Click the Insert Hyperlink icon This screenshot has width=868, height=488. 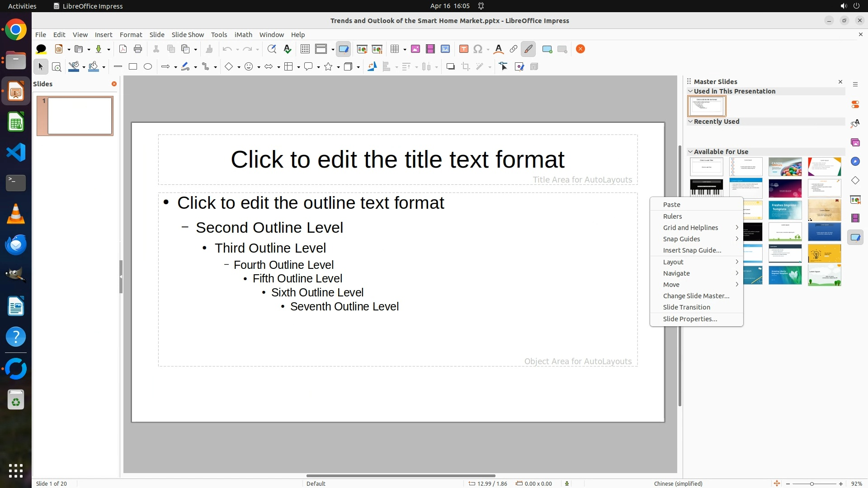click(x=514, y=49)
